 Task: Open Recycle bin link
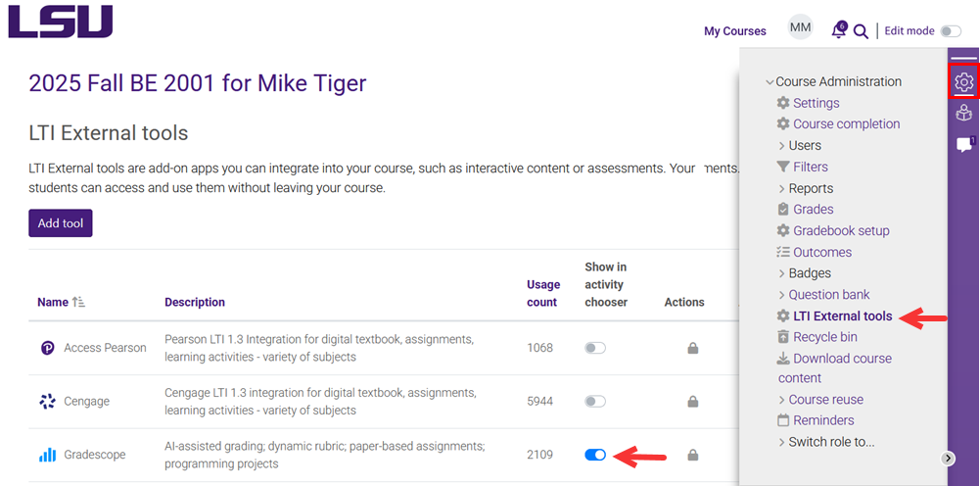825,337
